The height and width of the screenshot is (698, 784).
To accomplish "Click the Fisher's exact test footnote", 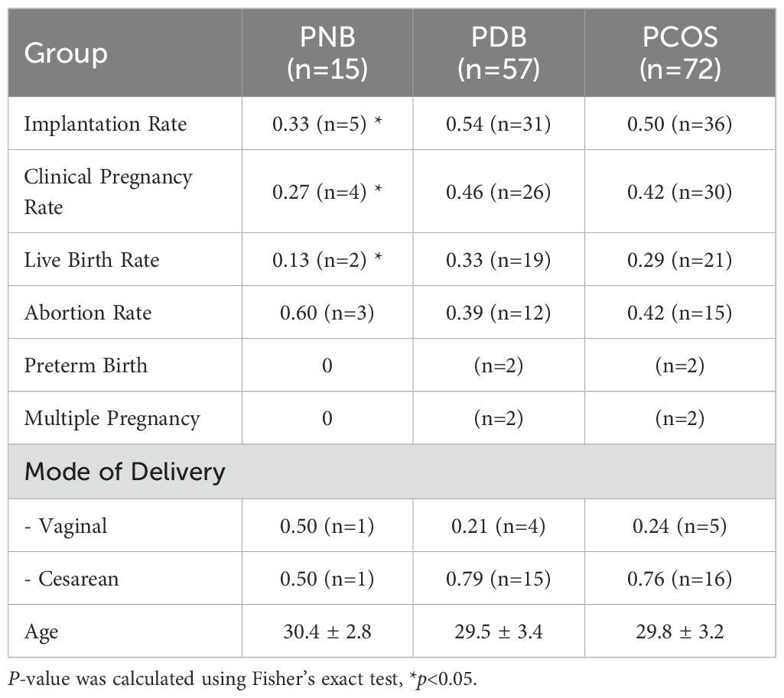I will click(242, 679).
